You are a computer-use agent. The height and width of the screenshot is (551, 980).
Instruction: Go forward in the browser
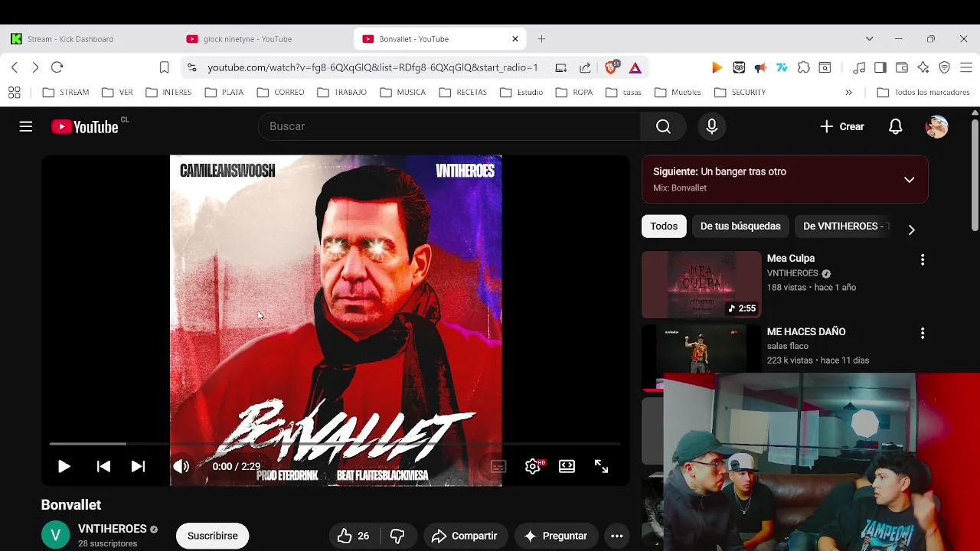tap(35, 67)
